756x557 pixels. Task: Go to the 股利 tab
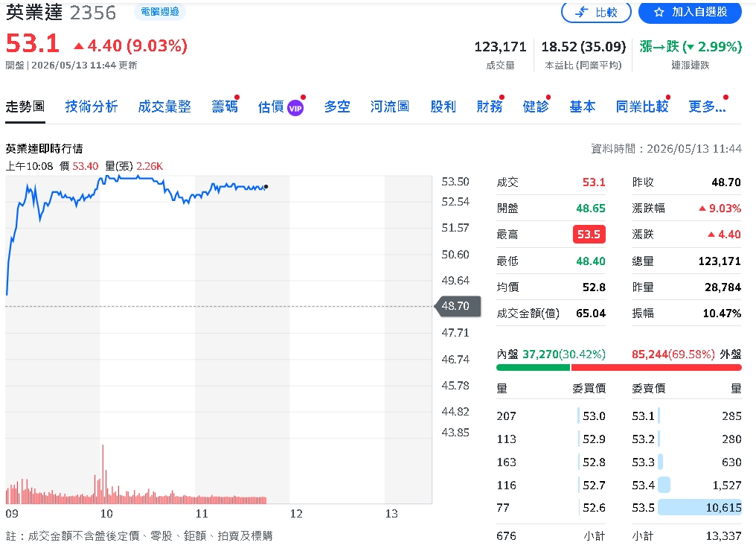click(443, 106)
